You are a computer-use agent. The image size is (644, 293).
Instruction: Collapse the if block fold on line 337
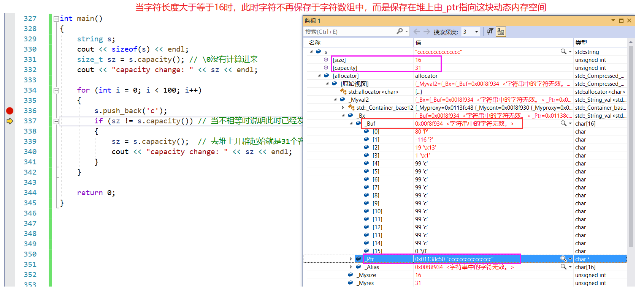click(x=56, y=121)
